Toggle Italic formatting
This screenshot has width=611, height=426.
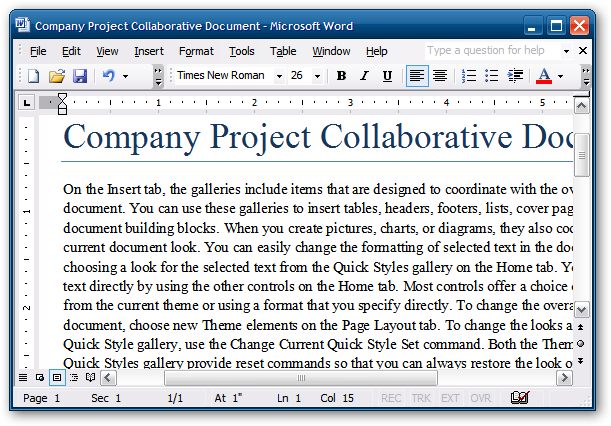coord(363,76)
